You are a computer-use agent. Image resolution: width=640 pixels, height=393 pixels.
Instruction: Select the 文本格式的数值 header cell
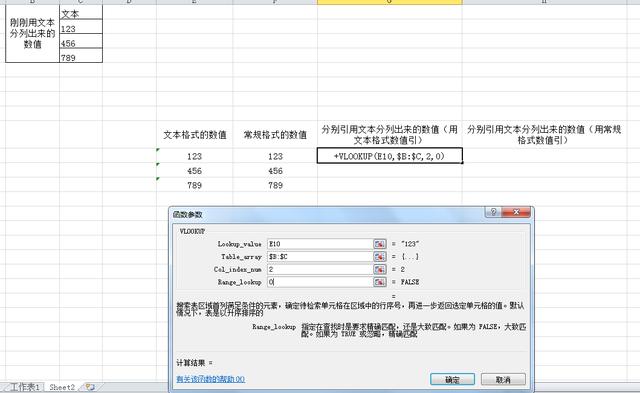[195, 135]
